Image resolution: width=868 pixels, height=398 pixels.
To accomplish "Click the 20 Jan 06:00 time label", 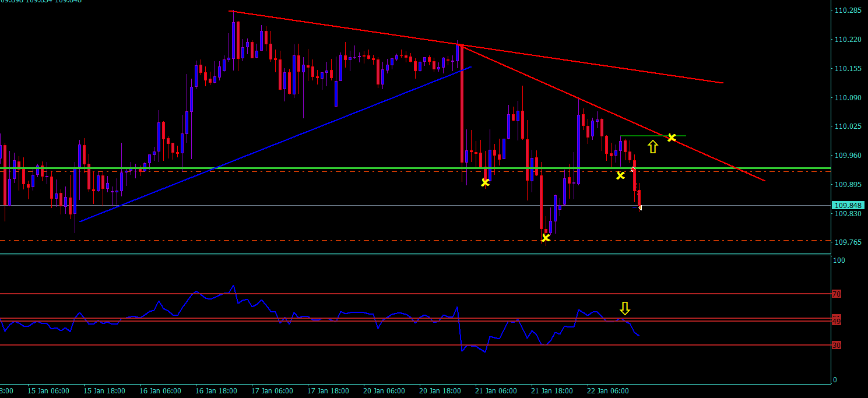I will (385, 391).
